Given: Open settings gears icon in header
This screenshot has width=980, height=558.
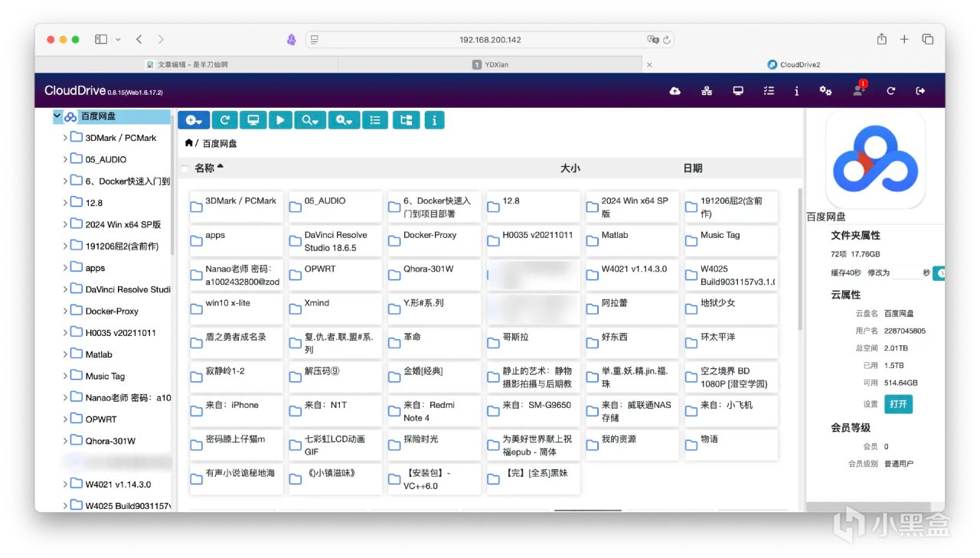Looking at the screenshot, I should click(x=825, y=91).
